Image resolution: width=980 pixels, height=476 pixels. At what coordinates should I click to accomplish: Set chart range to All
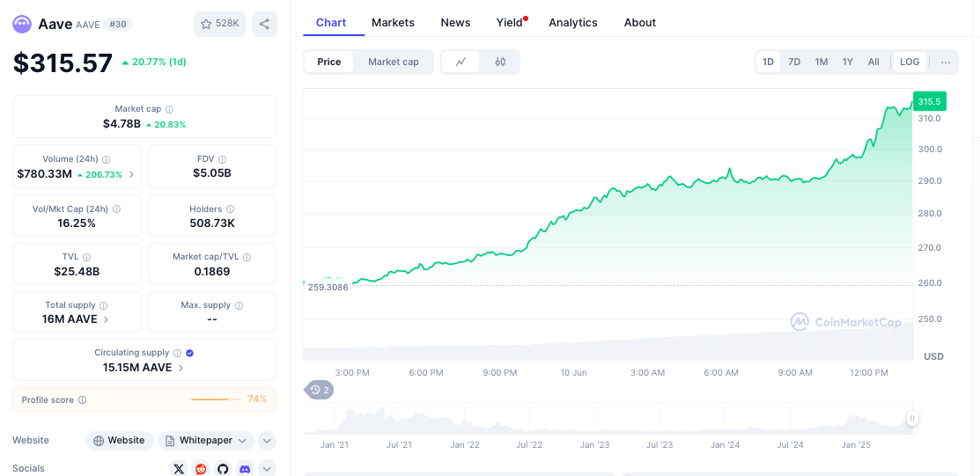point(873,62)
